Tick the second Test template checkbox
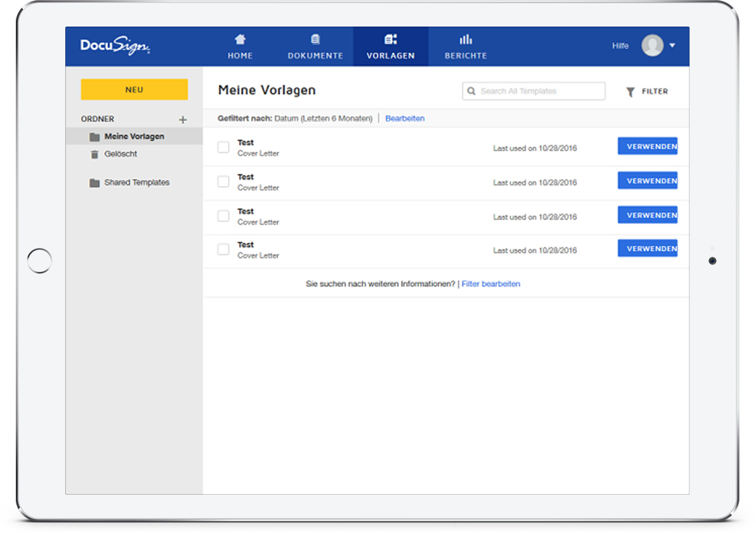The image size is (756, 534). (224, 182)
